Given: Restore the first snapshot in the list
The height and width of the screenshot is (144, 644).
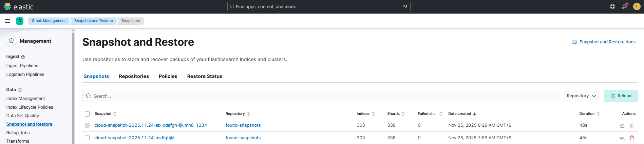Looking at the screenshot, I should point(622,125).
